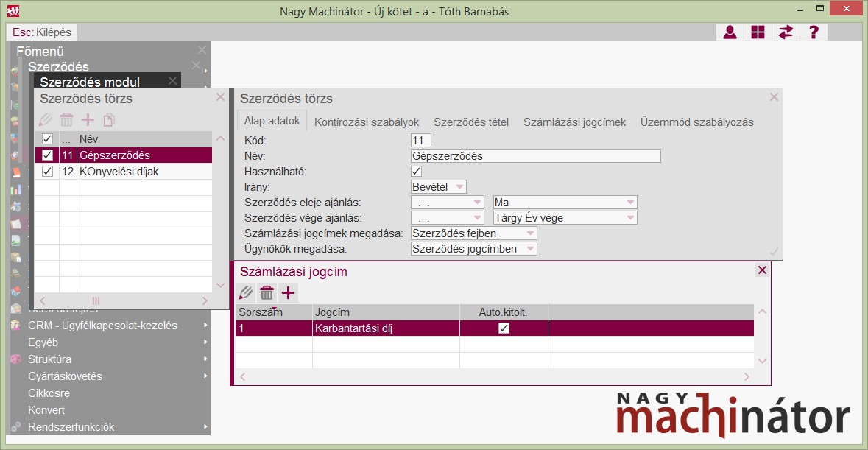Click the Szerződés törzs list scroll-up arrow
This screenshot has height=450, width=868.
(220, 138)
